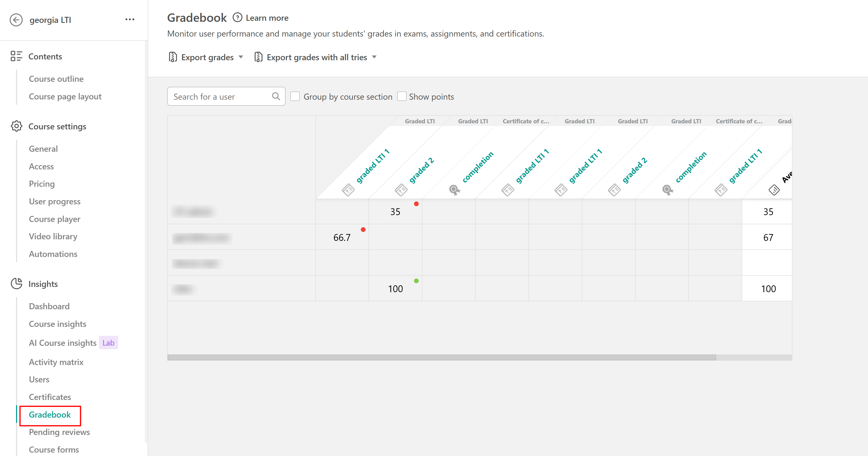
Task: Open AI Course insights Lab item
Action: 63,343
